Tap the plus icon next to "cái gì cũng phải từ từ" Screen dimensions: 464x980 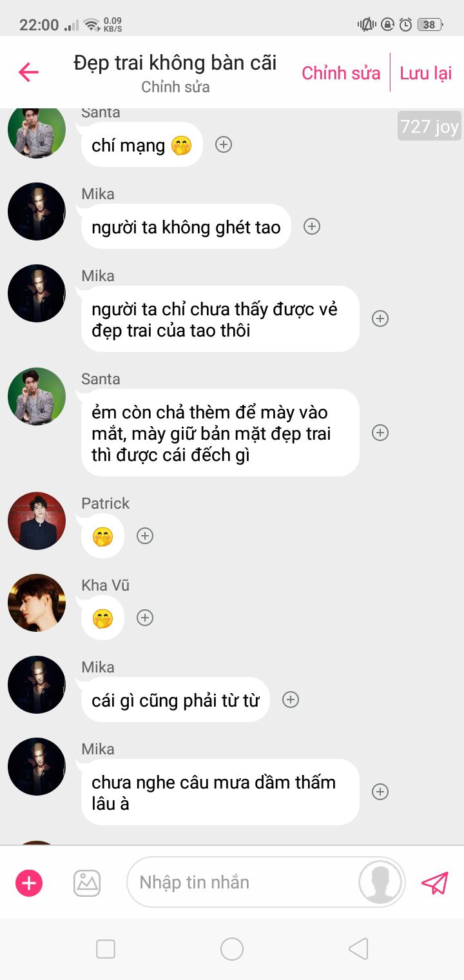(x=291, y=700)
